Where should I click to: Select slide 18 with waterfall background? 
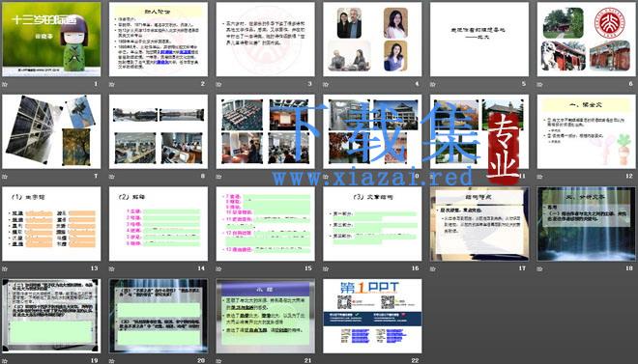[587, 224]
